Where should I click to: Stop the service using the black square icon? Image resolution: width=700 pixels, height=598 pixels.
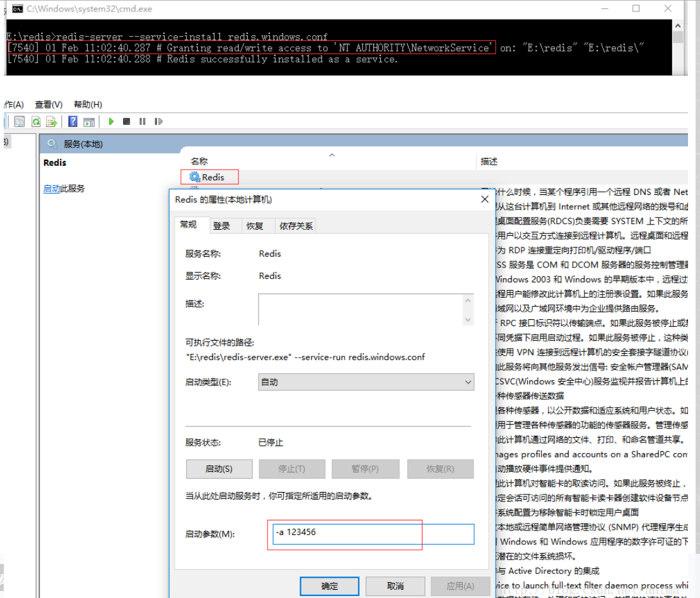(x=126, y=121)
